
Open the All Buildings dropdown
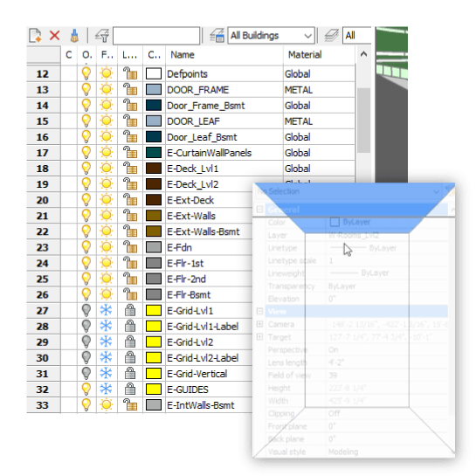pyautogui.click(x=271, y=36)
